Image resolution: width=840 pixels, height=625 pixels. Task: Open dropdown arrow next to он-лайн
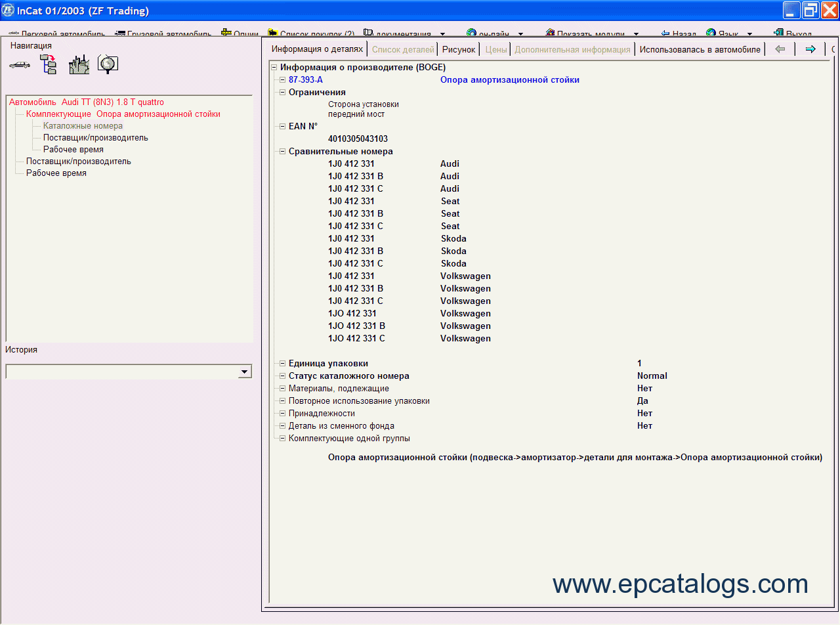[520, 34]
